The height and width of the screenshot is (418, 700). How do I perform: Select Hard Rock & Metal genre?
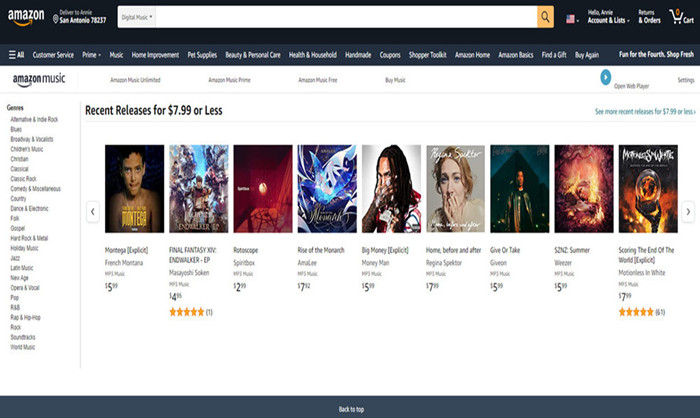[29, 238]
